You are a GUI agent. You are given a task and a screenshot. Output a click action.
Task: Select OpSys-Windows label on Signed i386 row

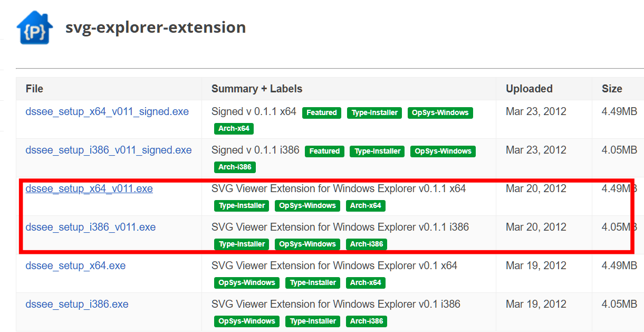coord(443,151)
